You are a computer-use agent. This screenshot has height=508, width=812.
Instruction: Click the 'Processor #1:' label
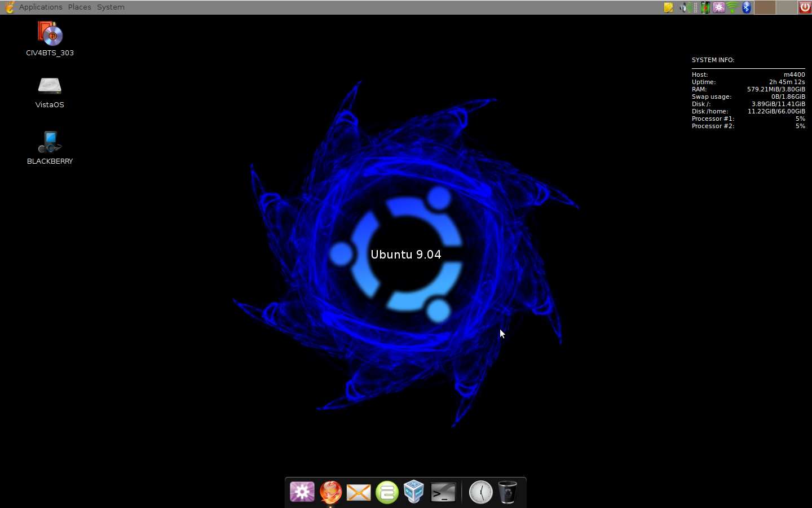(713, 119)
